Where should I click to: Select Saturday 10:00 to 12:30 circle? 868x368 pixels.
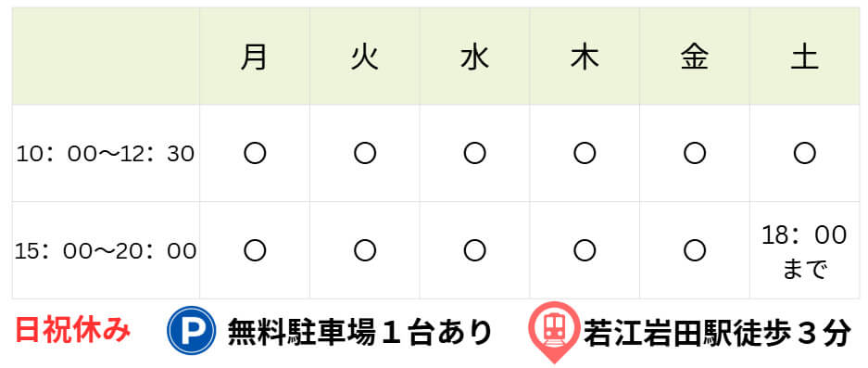804,153
